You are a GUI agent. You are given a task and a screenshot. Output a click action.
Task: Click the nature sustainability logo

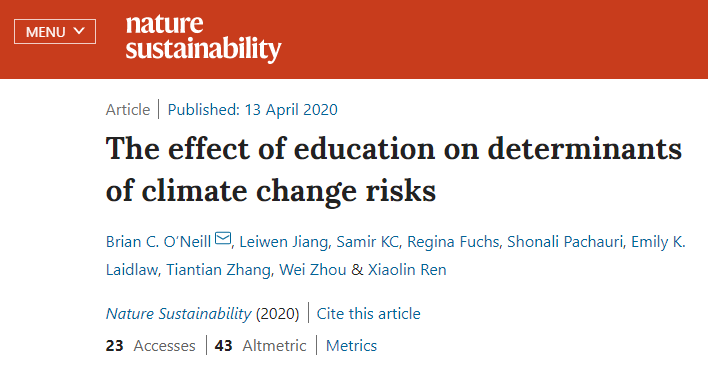pos(203,38)
